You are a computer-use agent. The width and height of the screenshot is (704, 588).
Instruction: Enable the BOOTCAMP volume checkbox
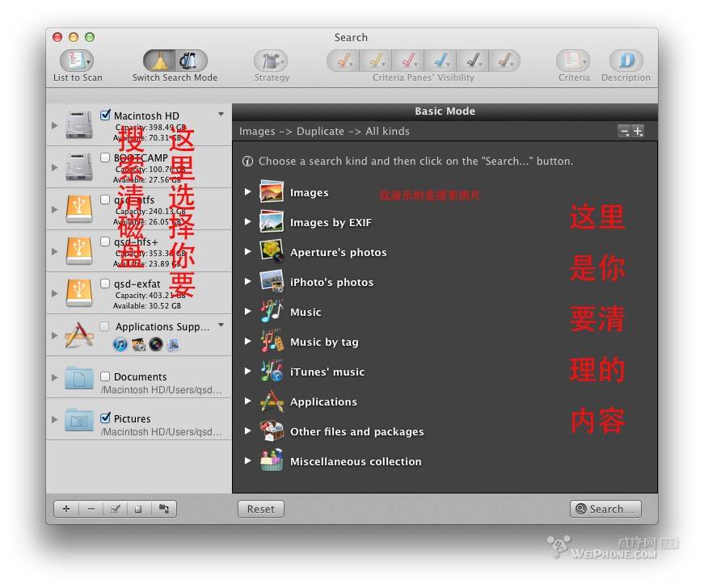[x=105, y=157]
